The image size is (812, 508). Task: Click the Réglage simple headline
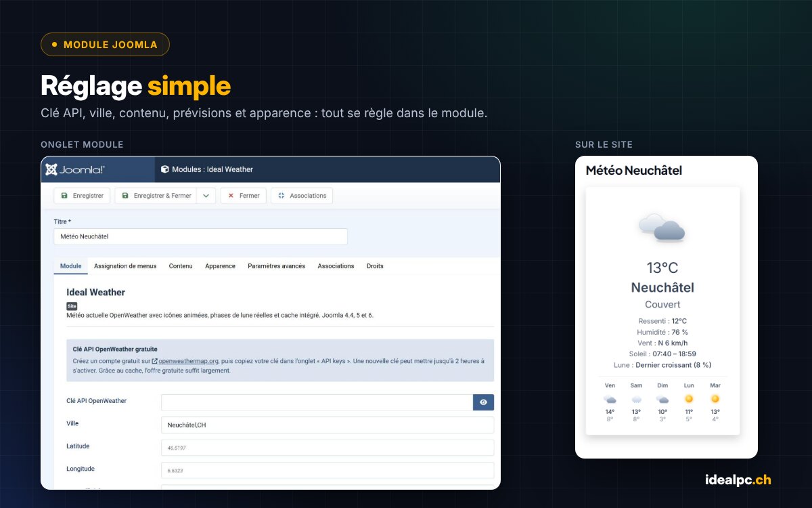[135, 86]
